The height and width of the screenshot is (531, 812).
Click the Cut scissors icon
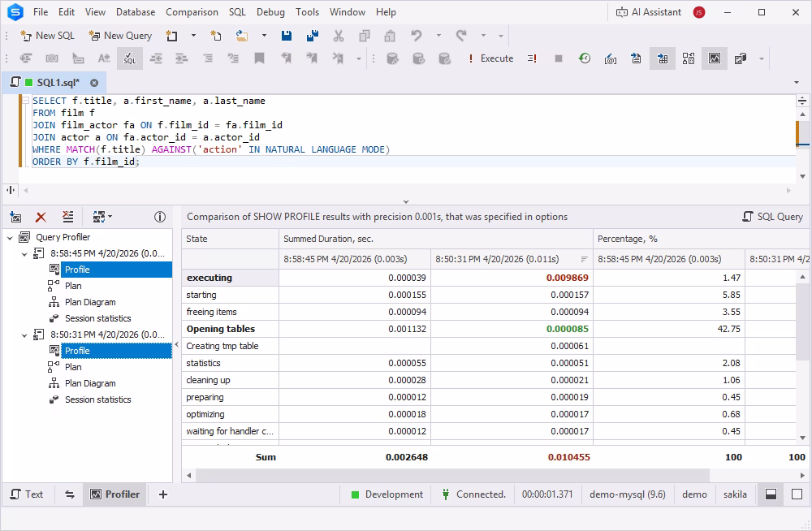click(339, 36)
